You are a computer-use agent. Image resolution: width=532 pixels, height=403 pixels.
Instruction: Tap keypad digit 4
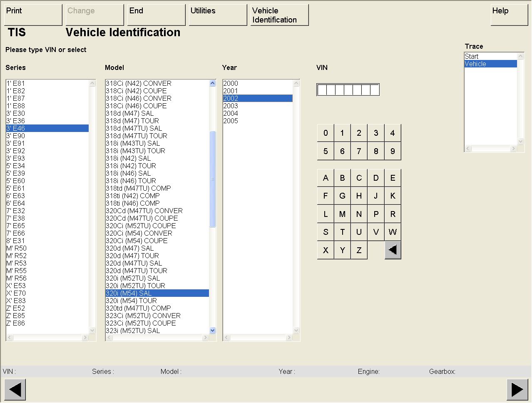pyautogui.click(x=393, y=133)
